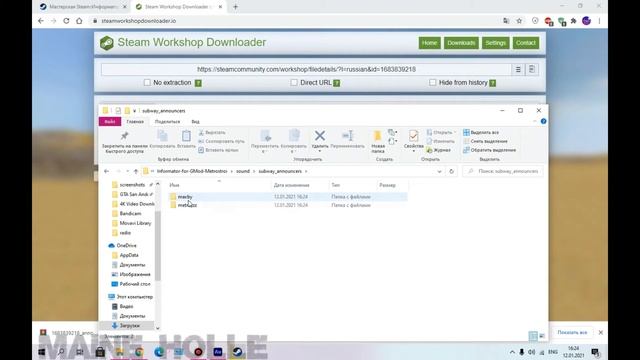
Task: Click the Explorer back arrow
Action: (x=107, y=171)
